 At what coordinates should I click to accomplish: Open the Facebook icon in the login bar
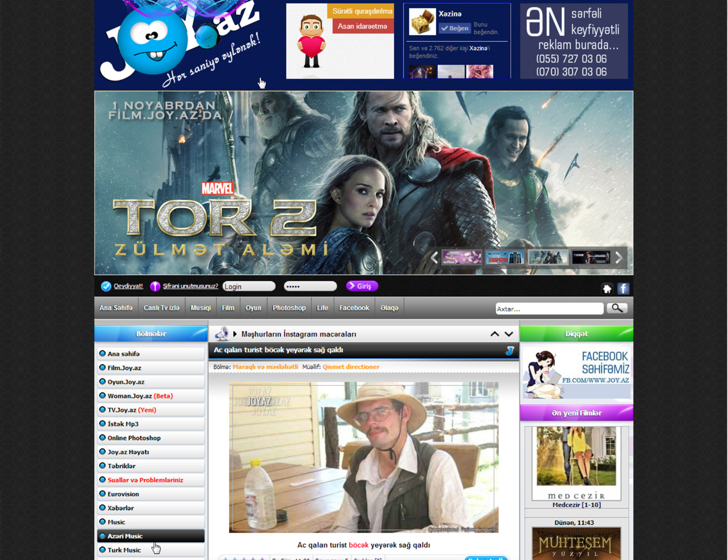coord(623,288)
